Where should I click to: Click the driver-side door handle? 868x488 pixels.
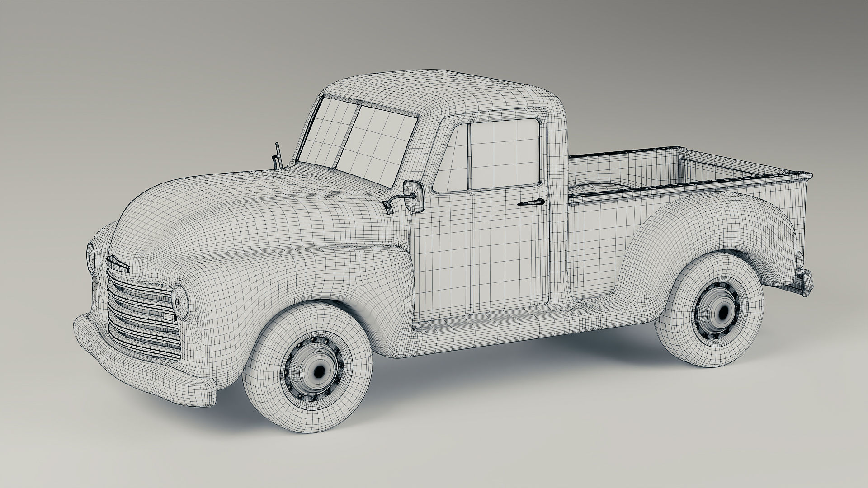[532, 202]
